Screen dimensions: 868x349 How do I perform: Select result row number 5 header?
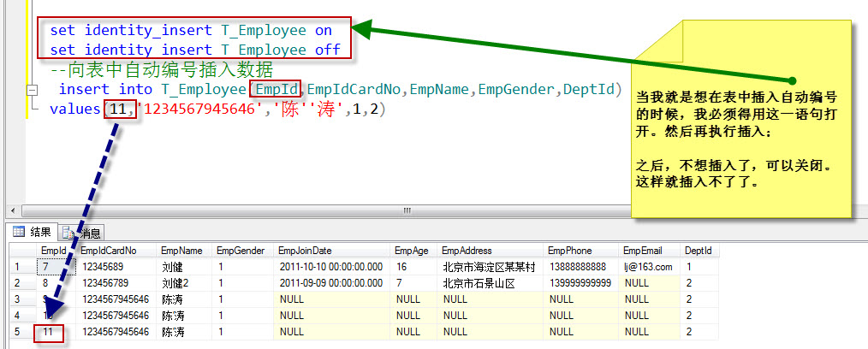(x=23, y=332)
